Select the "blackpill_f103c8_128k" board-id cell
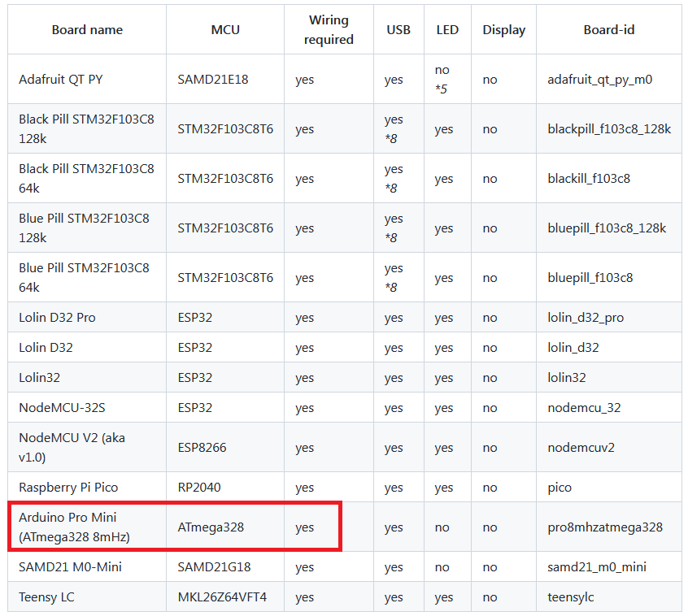The image size is (688, 616). tap(609, 129)
